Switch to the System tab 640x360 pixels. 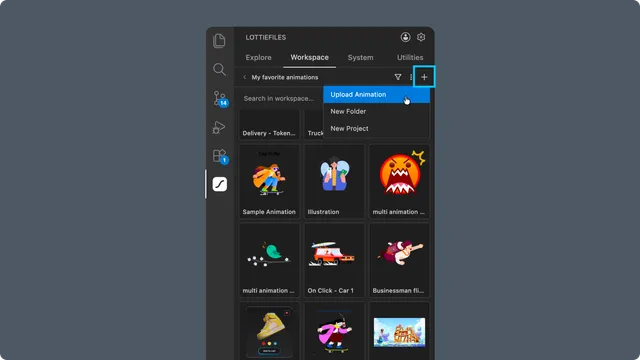pyautogui.click(x=360, y=58)
